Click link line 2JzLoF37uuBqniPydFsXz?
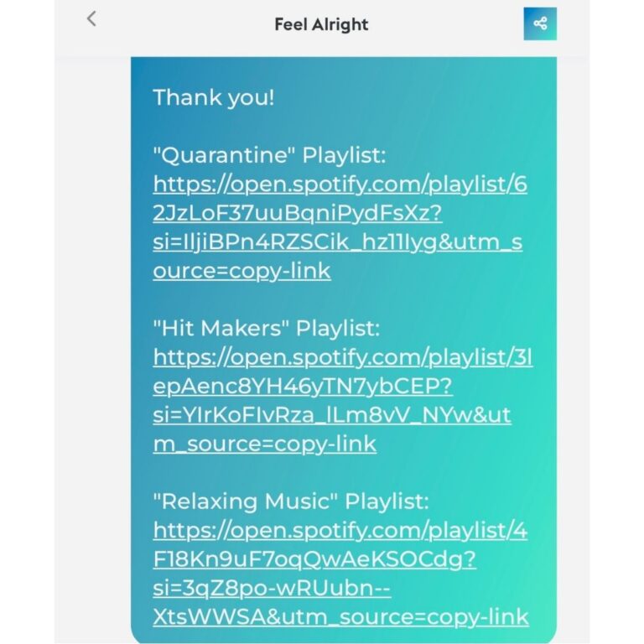 (298, 213)
